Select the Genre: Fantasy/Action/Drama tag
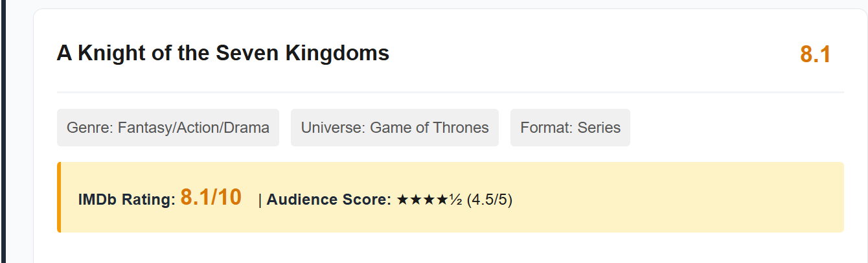868x263 pixels. (168, 128)
